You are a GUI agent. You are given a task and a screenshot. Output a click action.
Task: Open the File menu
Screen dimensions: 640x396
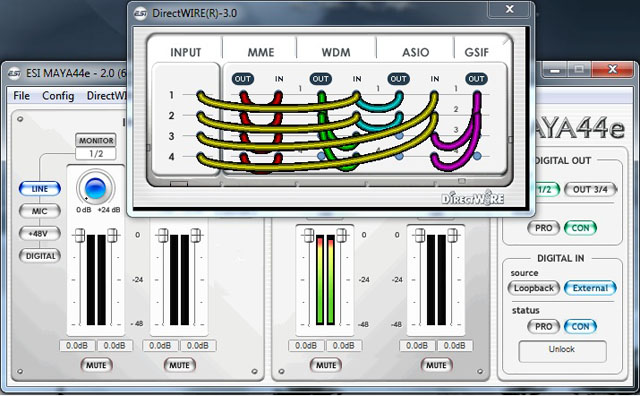(x=21, y=96)
